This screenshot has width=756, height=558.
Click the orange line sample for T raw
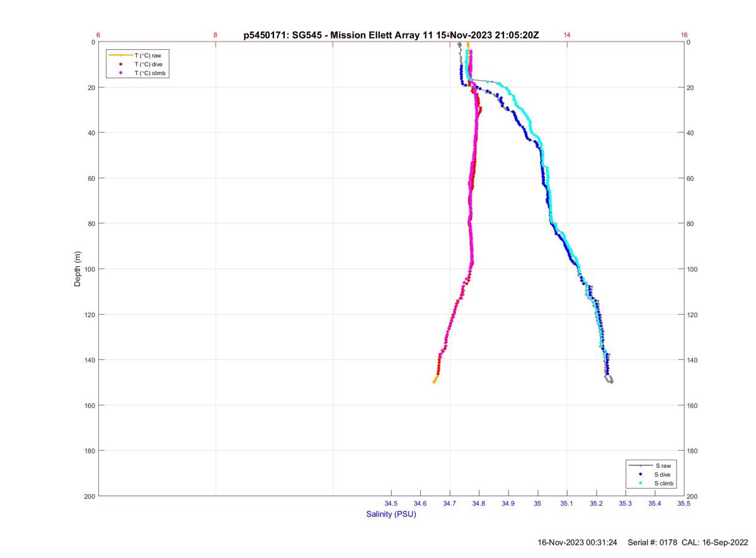(120, 55)
